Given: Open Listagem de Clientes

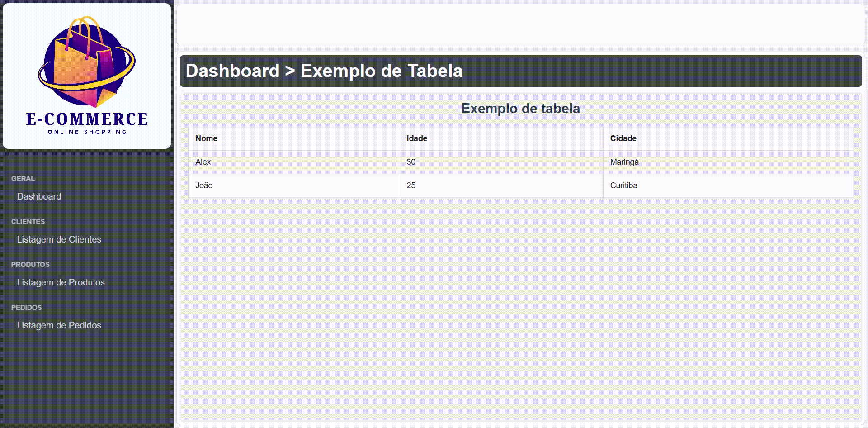Looking at the screenshot, I should (x=59, y=239).
